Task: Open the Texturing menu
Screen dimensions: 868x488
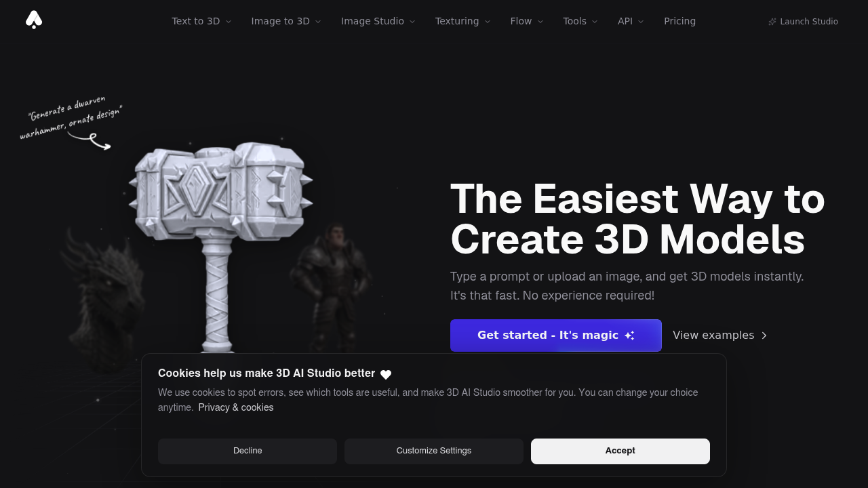Action: coord(462,21)
